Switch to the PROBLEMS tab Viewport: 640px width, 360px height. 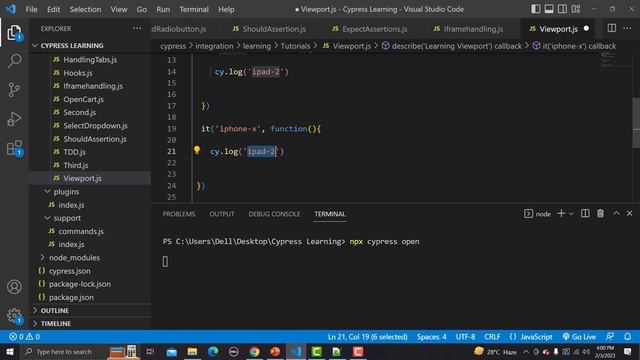click(179, 214)
